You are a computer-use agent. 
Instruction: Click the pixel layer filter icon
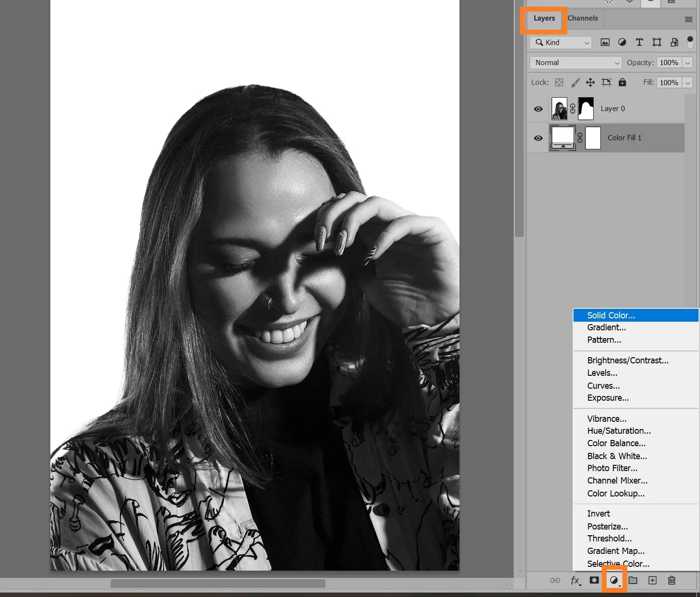click(605, 43)
